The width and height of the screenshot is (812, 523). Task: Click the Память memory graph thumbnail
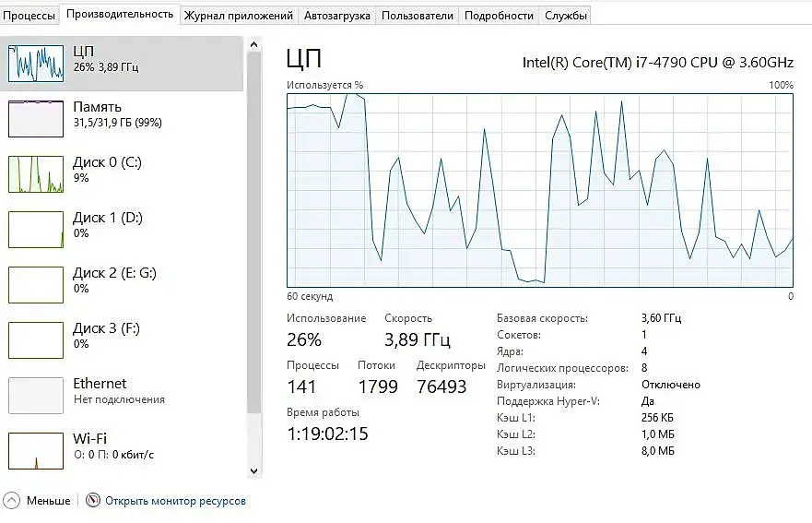pyautogui.click(x=36, y=119)
